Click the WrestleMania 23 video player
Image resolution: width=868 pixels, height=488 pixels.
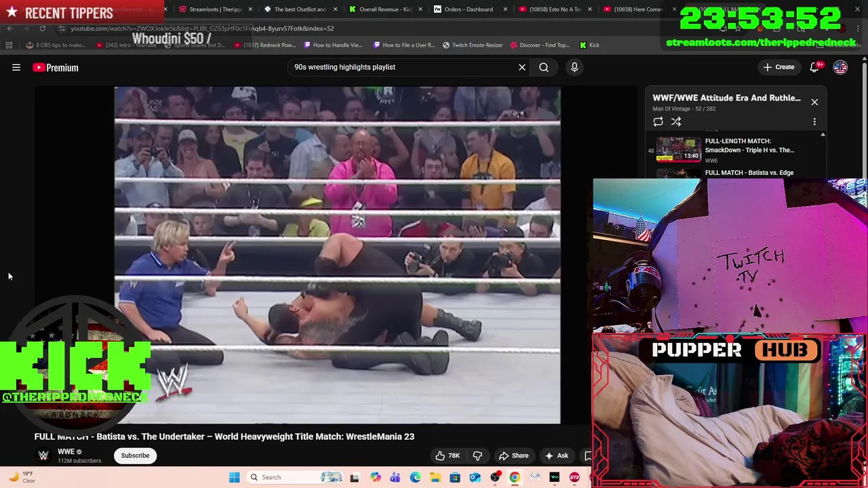point(337,255)
